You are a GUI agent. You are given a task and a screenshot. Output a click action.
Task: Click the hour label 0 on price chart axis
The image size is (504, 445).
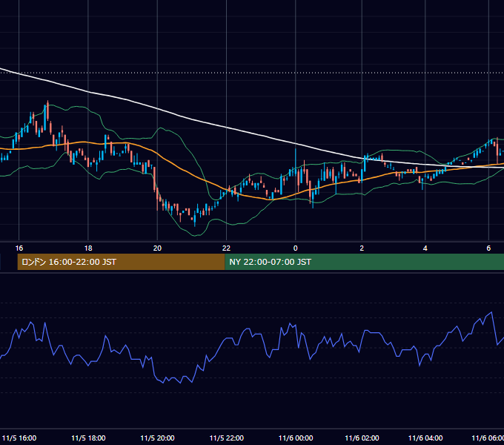(x=296, y=248)
